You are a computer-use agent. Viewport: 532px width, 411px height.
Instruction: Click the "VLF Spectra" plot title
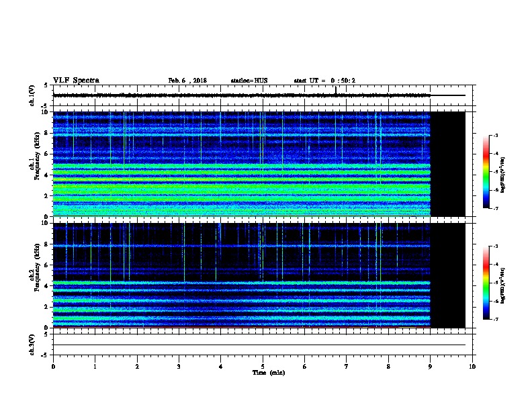point(76,81)
